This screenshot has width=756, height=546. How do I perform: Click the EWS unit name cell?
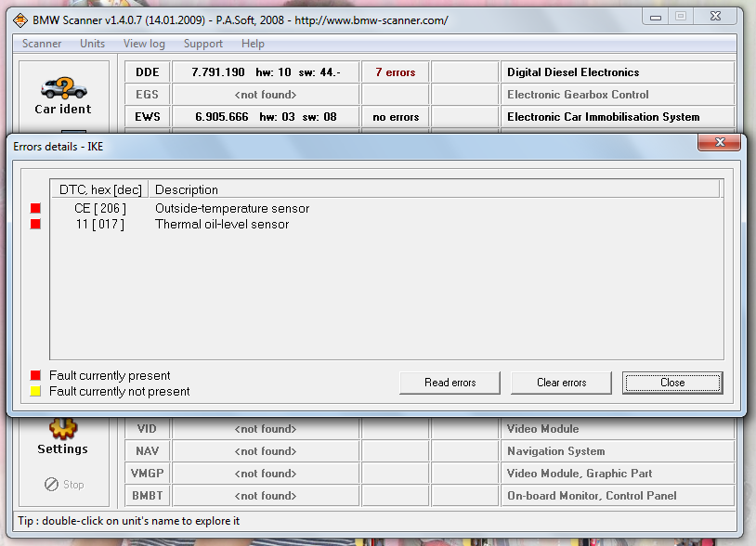pos(148,117)
